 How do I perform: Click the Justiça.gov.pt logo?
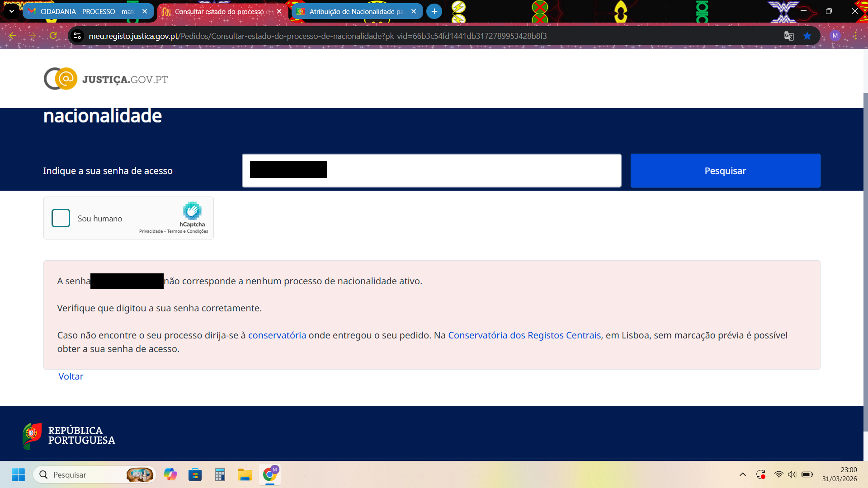[106, 79]
